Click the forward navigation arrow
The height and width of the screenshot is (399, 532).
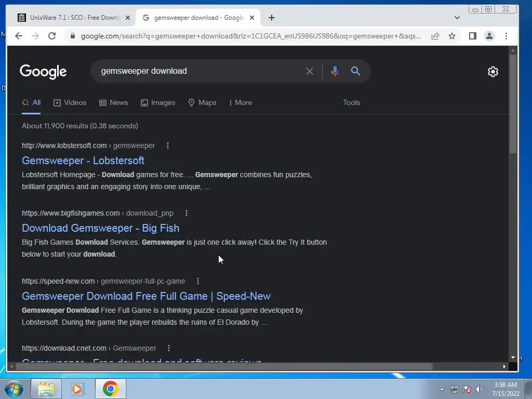coord(35,36)
